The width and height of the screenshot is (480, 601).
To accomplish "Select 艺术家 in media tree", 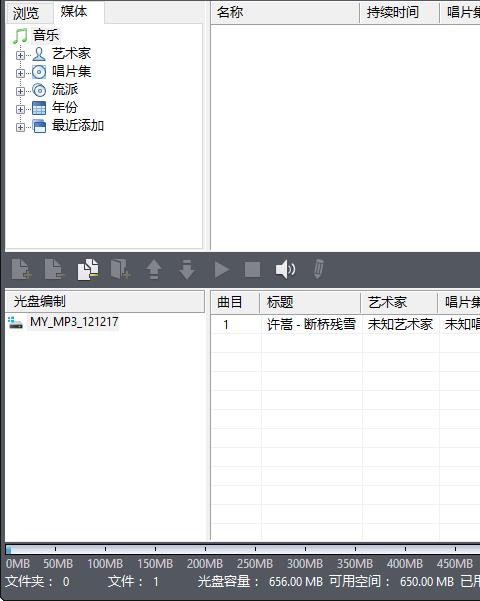I will [71, 53].
